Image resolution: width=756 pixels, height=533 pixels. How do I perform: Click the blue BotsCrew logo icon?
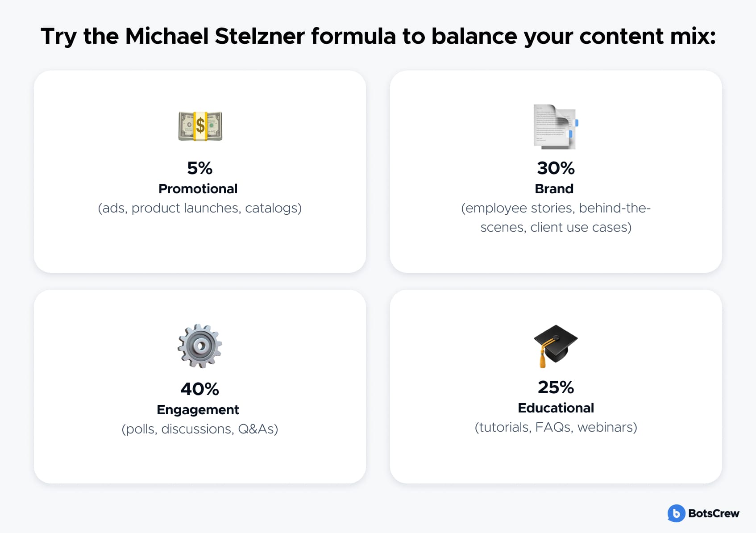[x=676, y=513]
